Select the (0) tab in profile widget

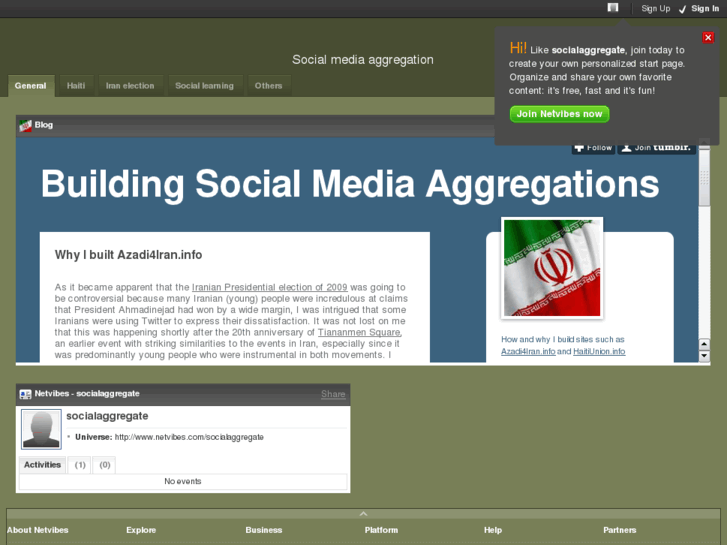point(104,465)
